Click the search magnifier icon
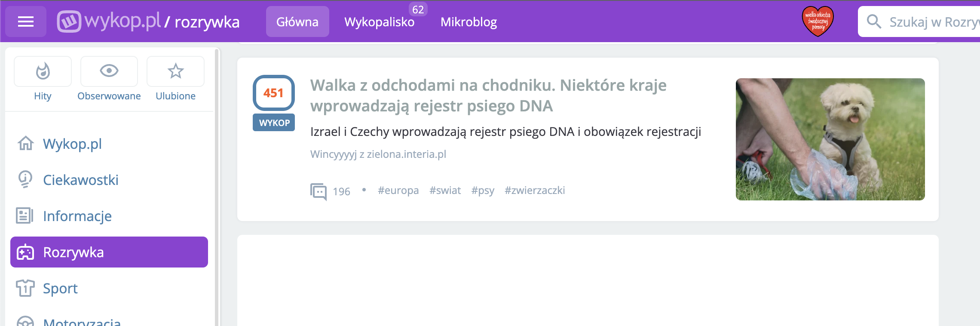 pyautogui.click(x=874, y=22)
